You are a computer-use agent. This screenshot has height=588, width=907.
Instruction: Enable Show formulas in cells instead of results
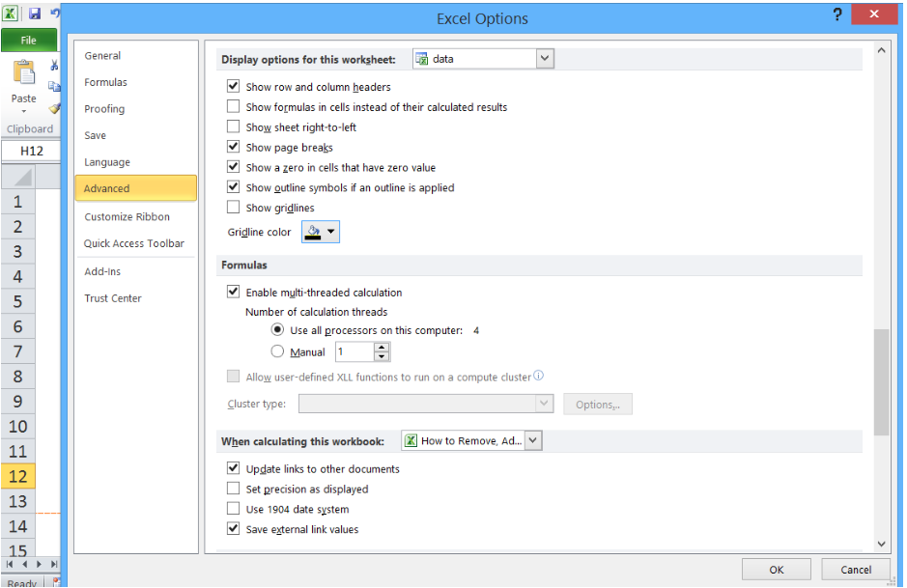coord(233,106)
